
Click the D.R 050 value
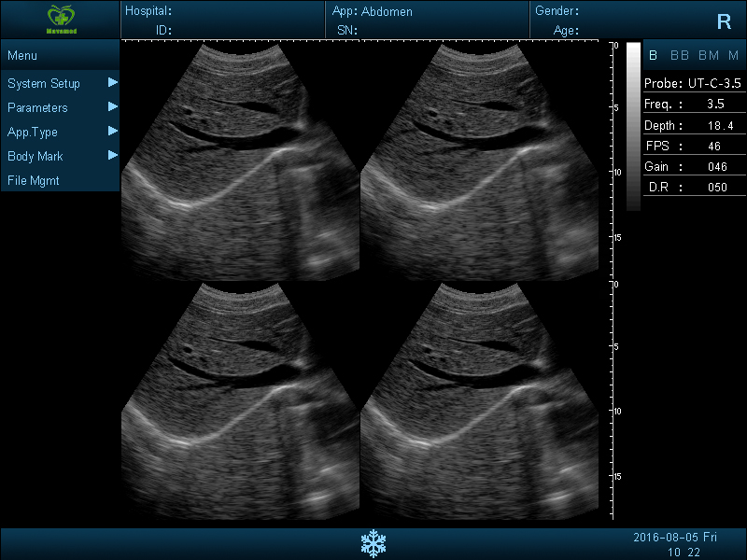[x=717, y=188]
